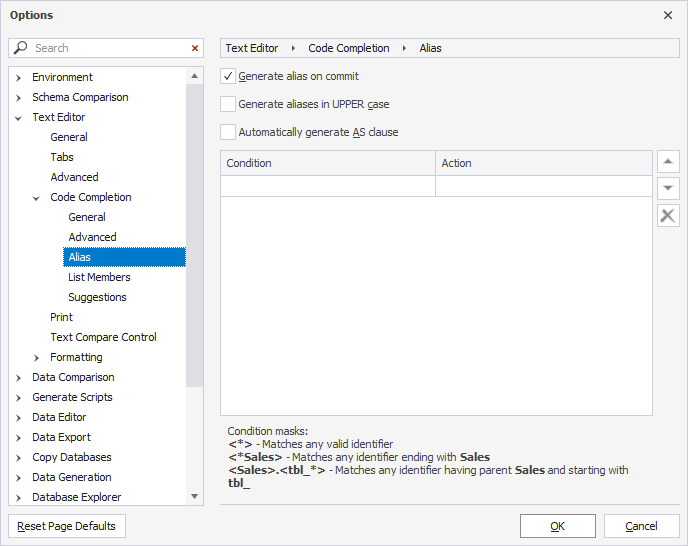Expand the Data Generation node
The width and height of the screenshot is (688, 546).
[18, 478]
